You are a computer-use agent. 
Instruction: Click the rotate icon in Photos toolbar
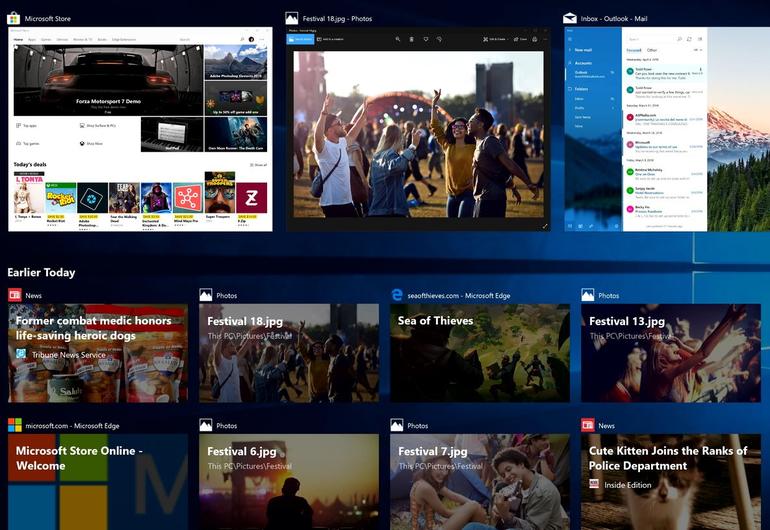click(x=440, y=39)
